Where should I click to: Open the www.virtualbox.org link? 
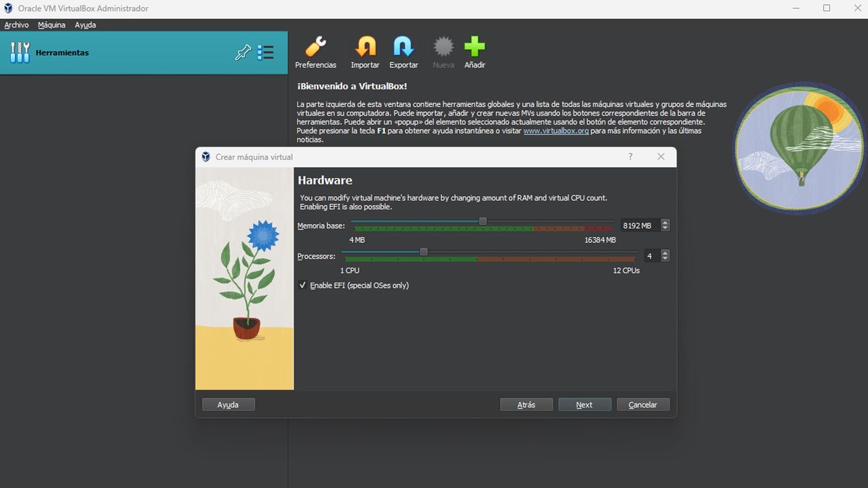point(554,131)
